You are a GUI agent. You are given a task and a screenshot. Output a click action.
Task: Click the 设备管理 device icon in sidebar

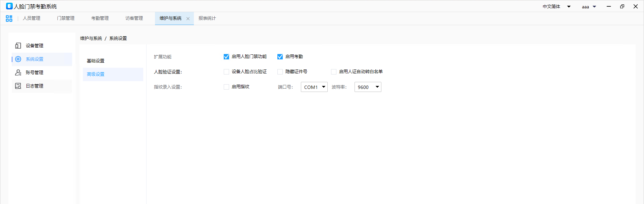tap(18, 46)
